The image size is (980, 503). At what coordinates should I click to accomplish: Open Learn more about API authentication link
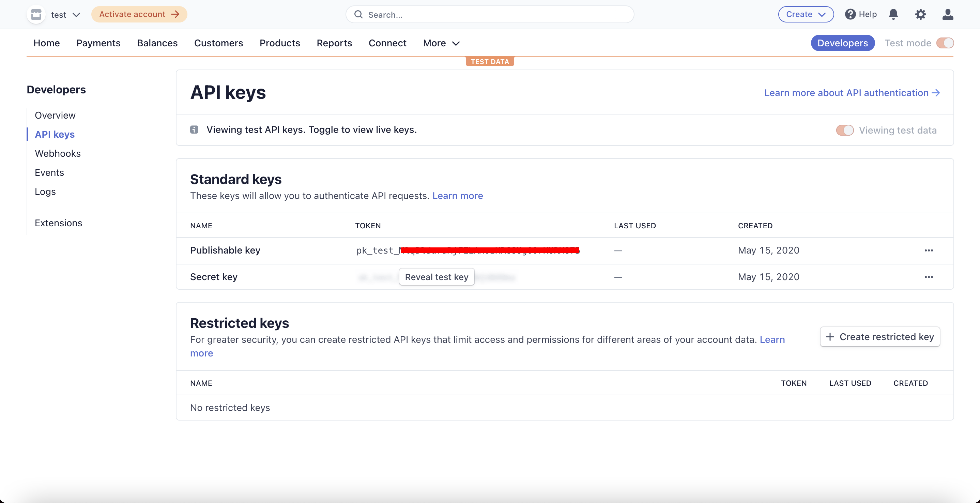point(852,93)
